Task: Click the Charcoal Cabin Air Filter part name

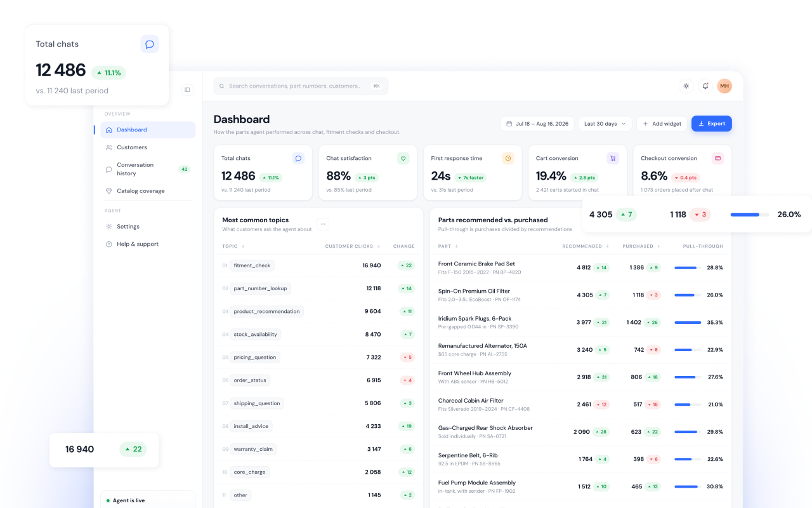Action: [x=471, y=401]
